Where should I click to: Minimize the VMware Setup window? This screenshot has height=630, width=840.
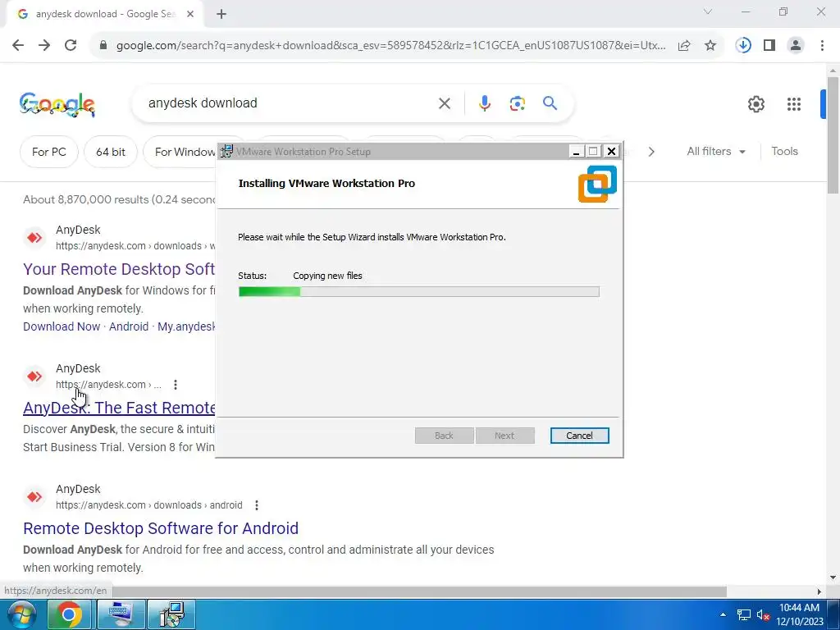point(576,152)
